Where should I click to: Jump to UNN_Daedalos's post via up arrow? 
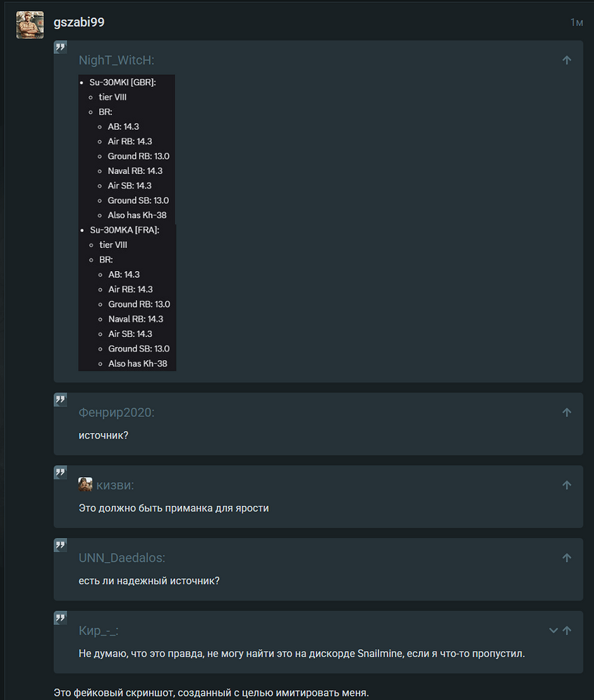(x=567, y=557)
